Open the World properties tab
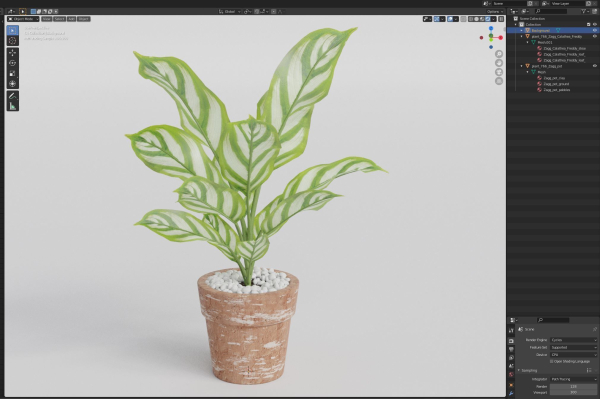 pos(511,375)
